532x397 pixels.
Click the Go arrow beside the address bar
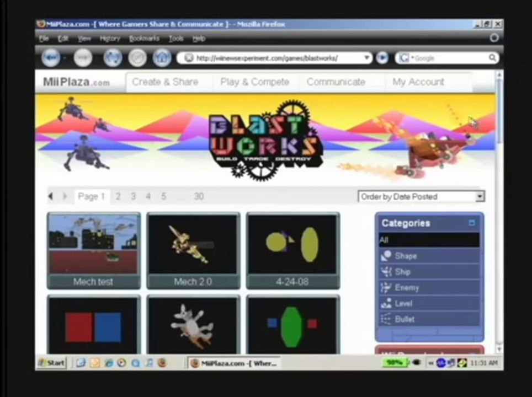[x=382, y=58]
